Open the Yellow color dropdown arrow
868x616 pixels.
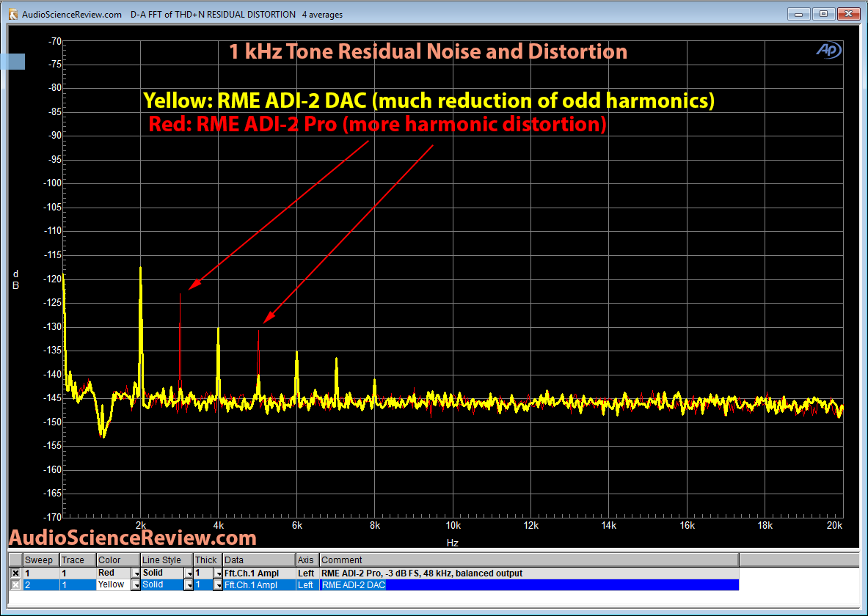tap(136, 585)
